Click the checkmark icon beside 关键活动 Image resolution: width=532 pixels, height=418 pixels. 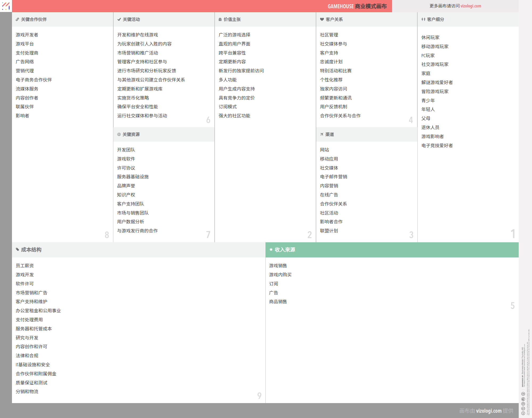tap(119, 19)
